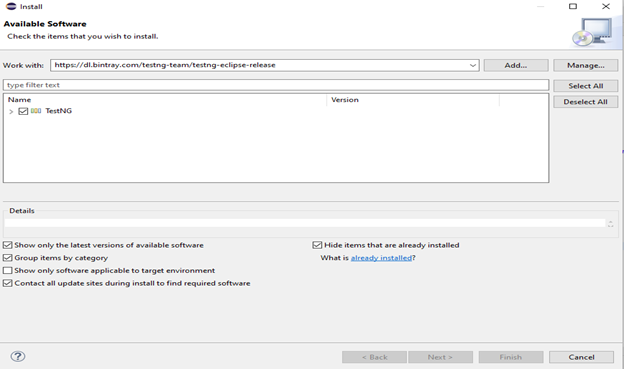Click the Details scroll arrows
The height and width of the screenshot is (369, 624).
point(610,223)
